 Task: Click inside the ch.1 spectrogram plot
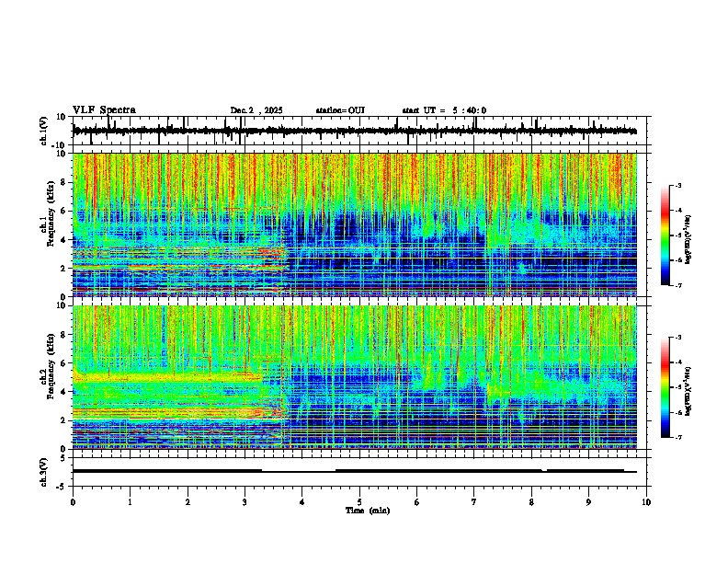(x=355, y=224)
